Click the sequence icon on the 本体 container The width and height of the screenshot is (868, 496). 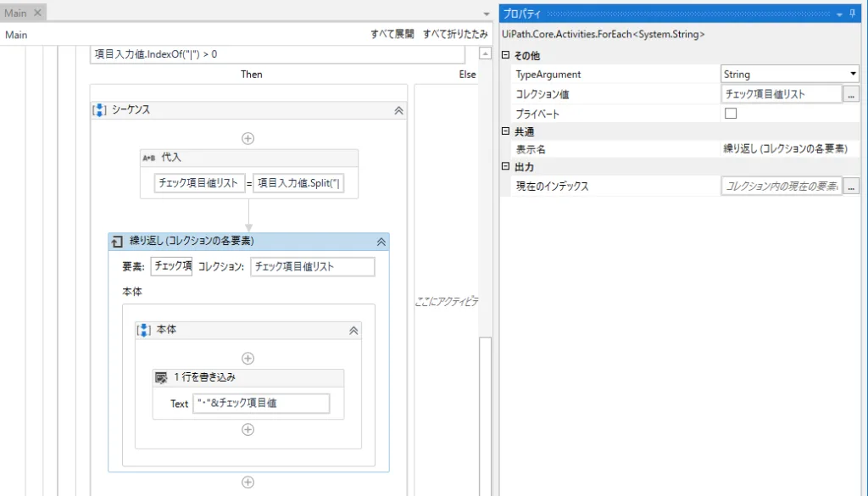(144, 331)
